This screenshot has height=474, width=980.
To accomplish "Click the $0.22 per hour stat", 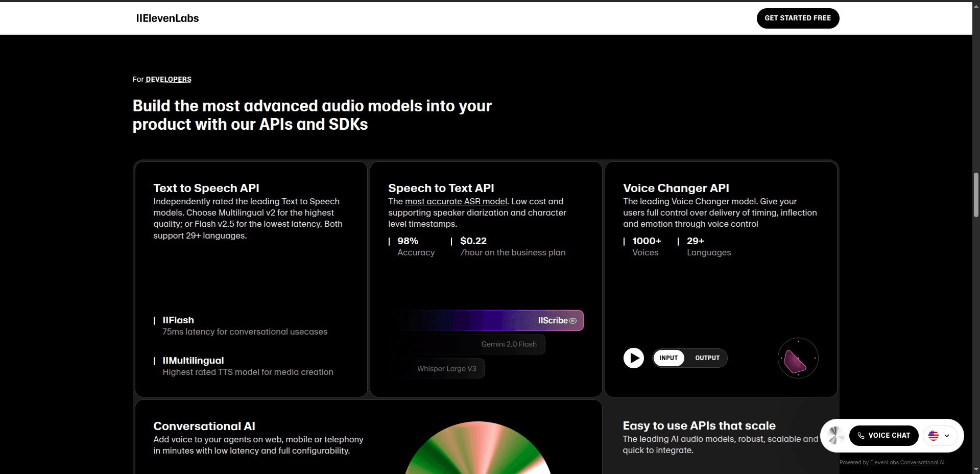I will pyautogui.click(x=509, y=246).
